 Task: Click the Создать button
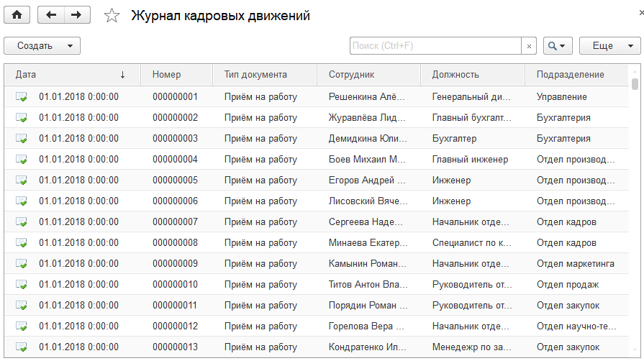click(35, 46)
